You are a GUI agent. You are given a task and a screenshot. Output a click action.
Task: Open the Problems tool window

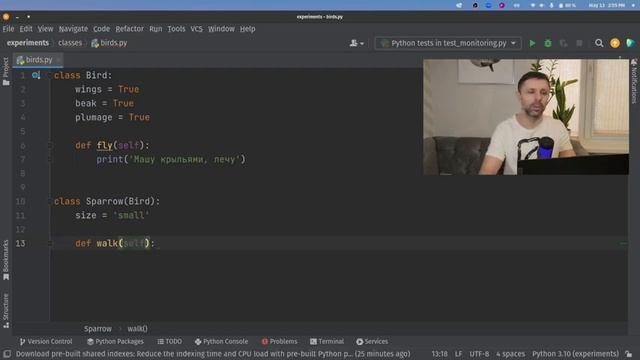tap(280, 342)
